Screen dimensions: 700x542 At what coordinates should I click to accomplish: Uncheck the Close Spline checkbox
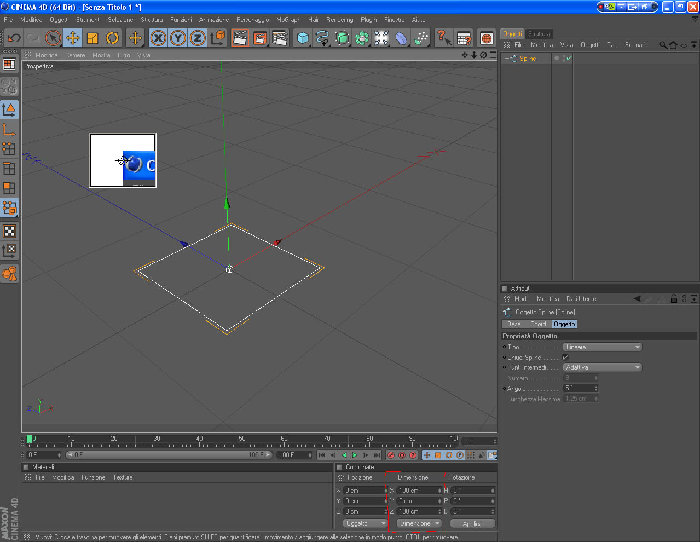[x=566, y=357]
